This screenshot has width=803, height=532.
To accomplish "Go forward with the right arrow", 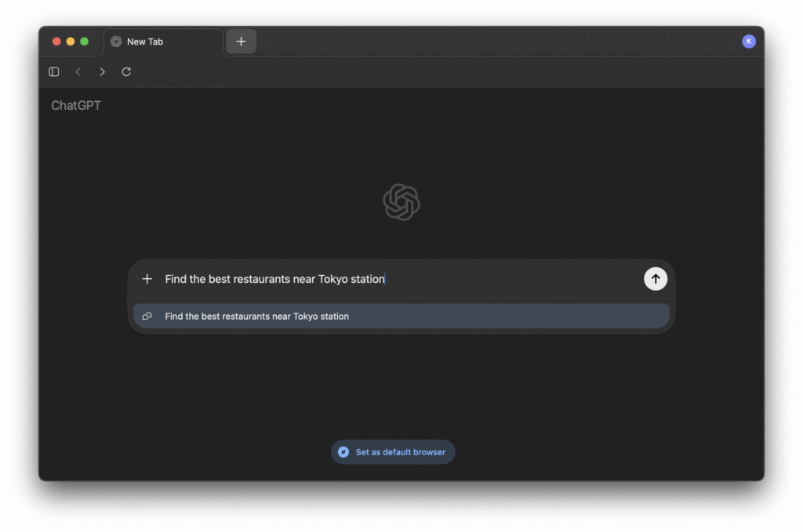I will 102,72.
